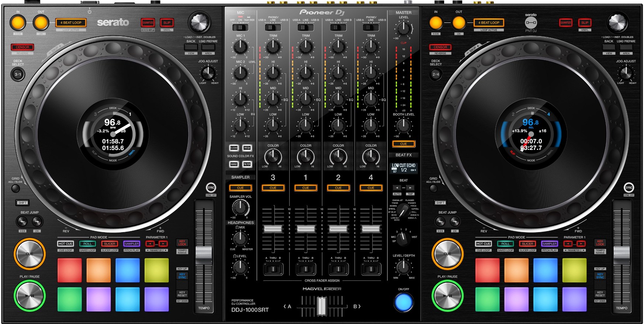
Task: Enable QUANTIZE on the right deck
Action: [565, 23]
